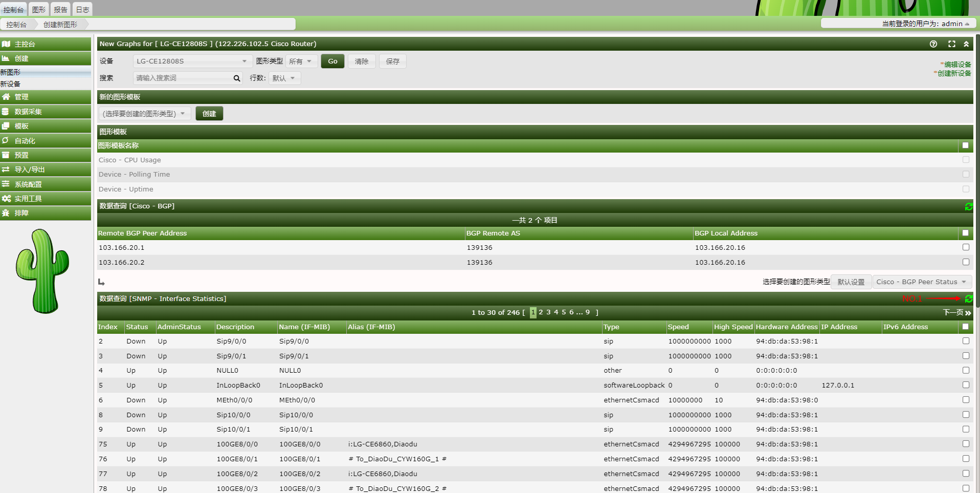Open the 日志 tab

[x=82, y=10]
